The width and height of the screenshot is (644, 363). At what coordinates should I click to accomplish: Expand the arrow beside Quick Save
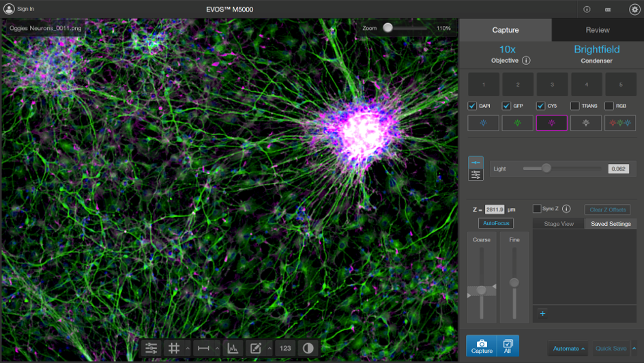(634, 349)
